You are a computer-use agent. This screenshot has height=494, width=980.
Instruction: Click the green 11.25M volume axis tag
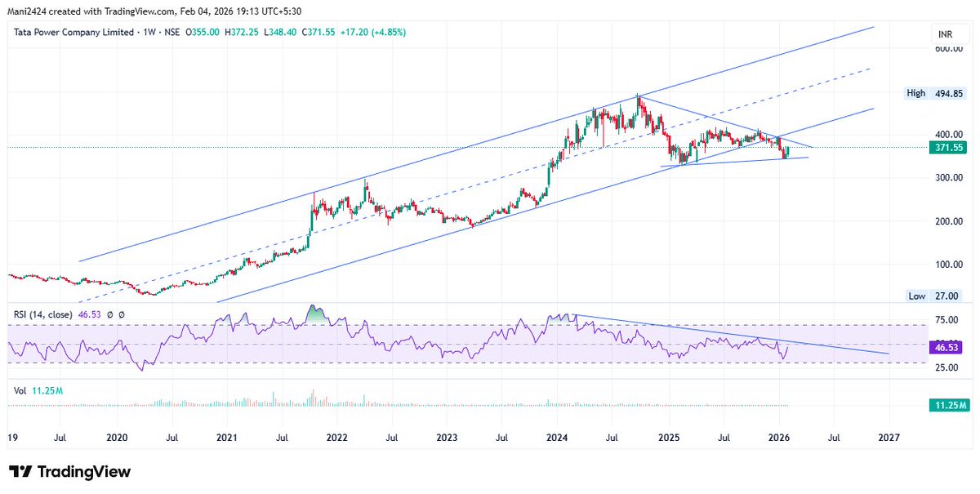tap(949, 405)
